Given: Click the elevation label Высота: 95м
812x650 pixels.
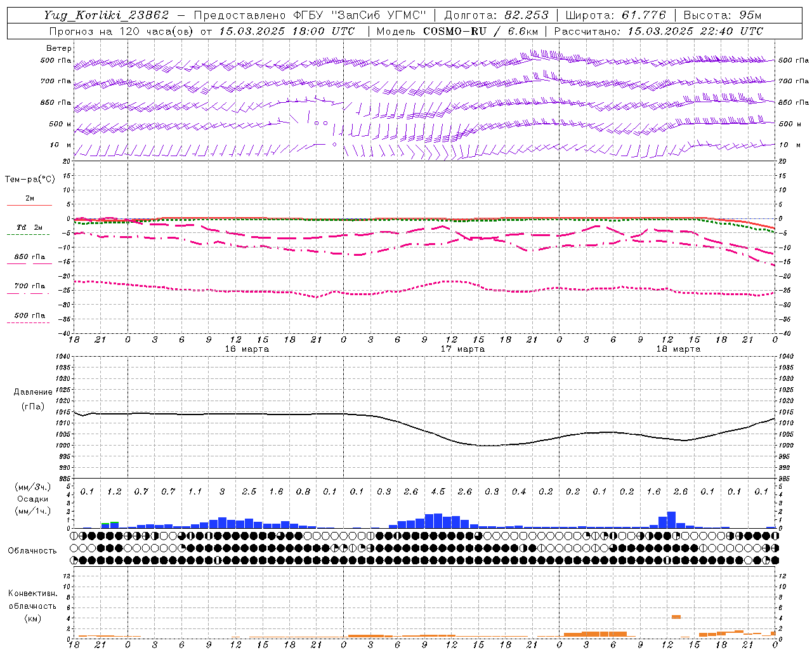Looking at the screenshot, I should (x=722, y=15).
